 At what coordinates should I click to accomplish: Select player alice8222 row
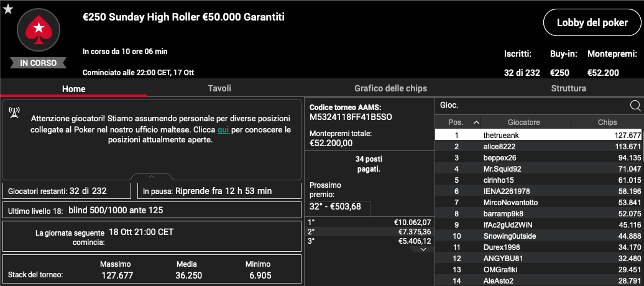539,146
